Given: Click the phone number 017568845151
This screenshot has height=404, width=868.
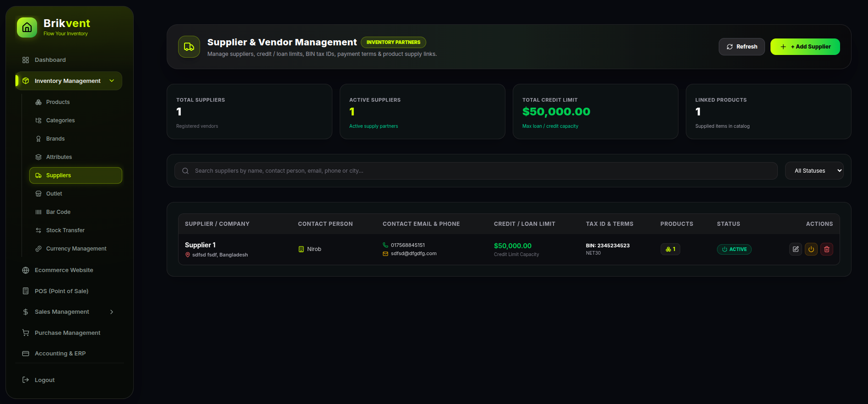Looking at the screenshot, I should (408, 245).
